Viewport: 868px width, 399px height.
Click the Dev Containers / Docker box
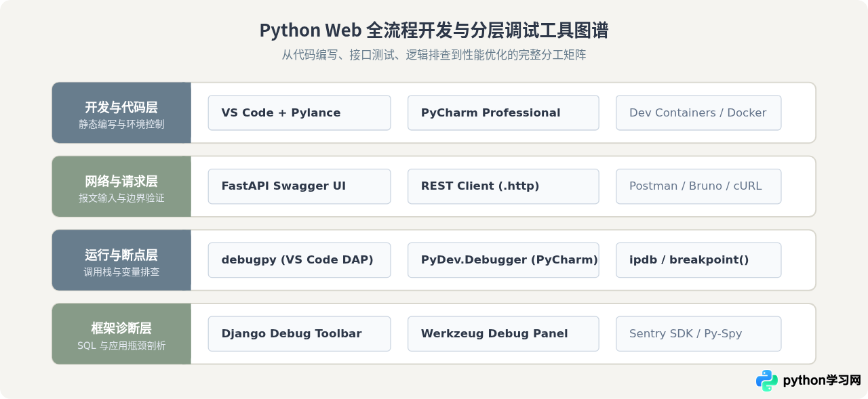(x=698, y=112)
